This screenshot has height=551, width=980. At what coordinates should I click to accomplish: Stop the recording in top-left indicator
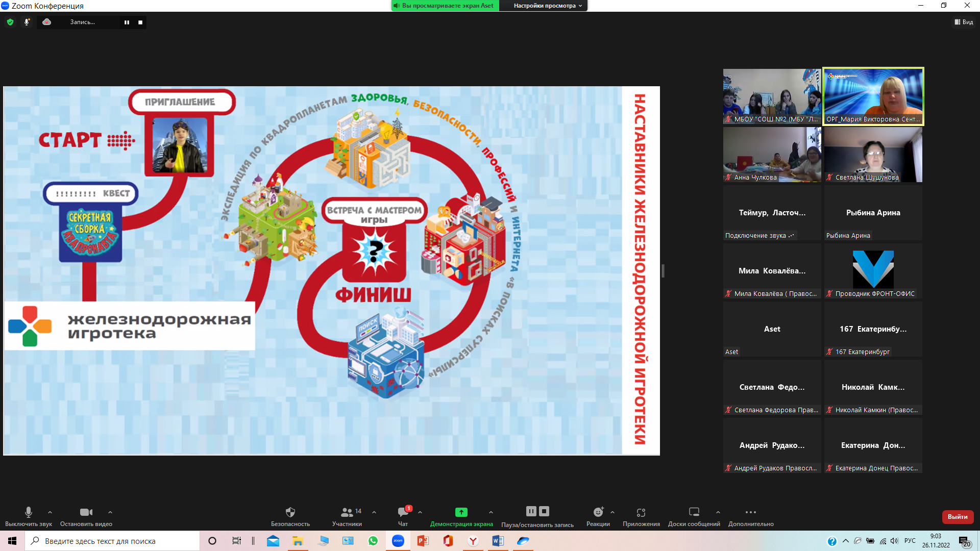tap(140, 22)
